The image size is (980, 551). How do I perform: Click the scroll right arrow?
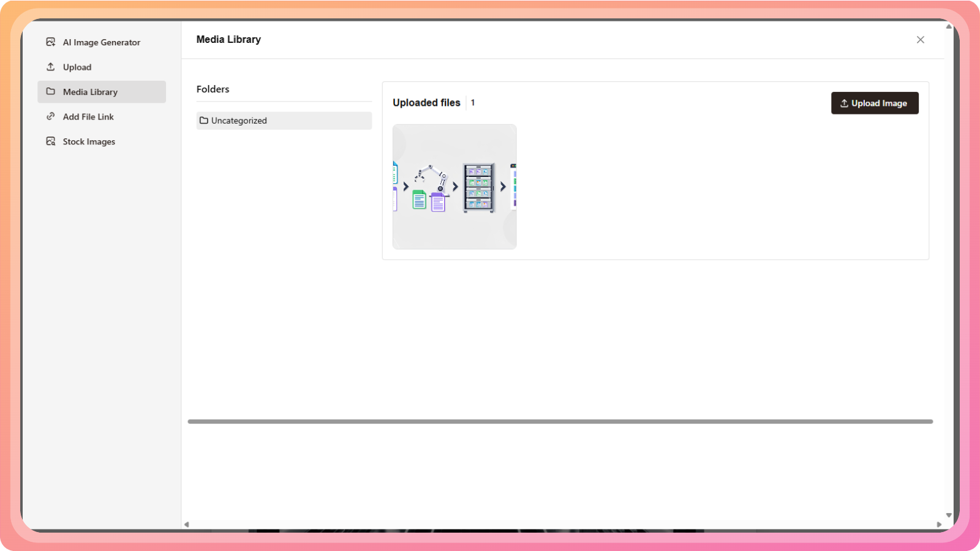click(939, 524)
